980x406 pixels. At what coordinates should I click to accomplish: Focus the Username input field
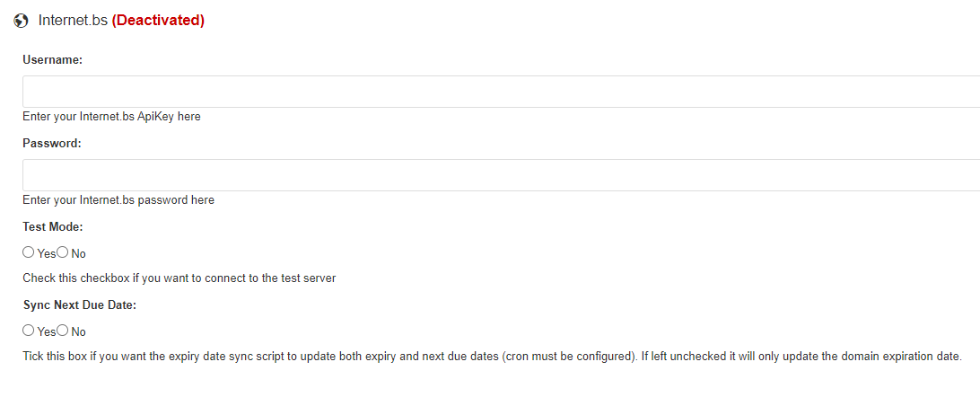click(x=502, y=92)
